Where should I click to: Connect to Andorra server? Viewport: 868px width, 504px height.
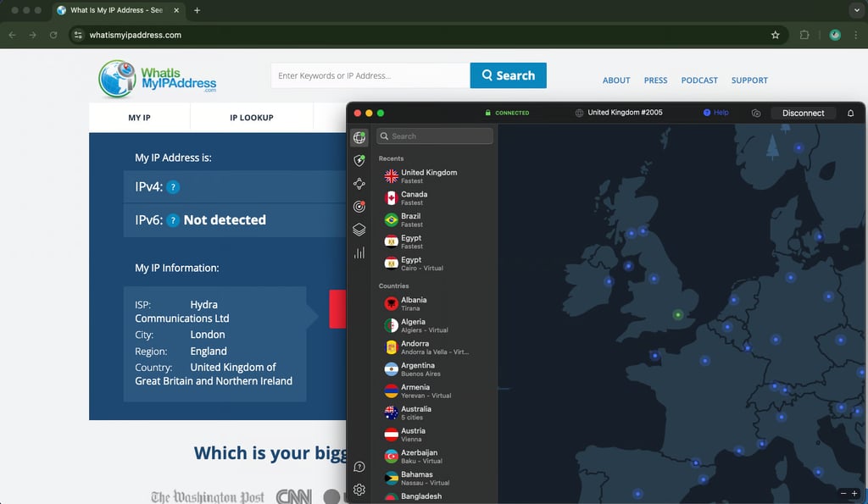(x=435, y=347)
